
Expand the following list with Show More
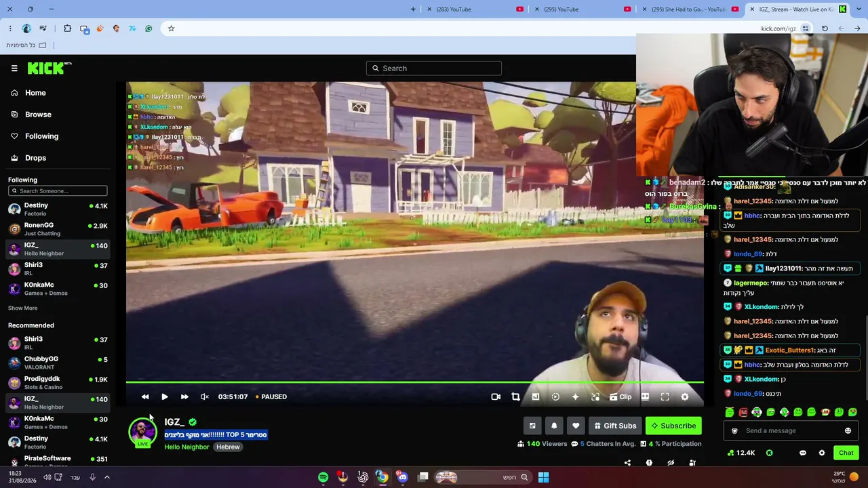pyautogui.click(x=22, y=308)
